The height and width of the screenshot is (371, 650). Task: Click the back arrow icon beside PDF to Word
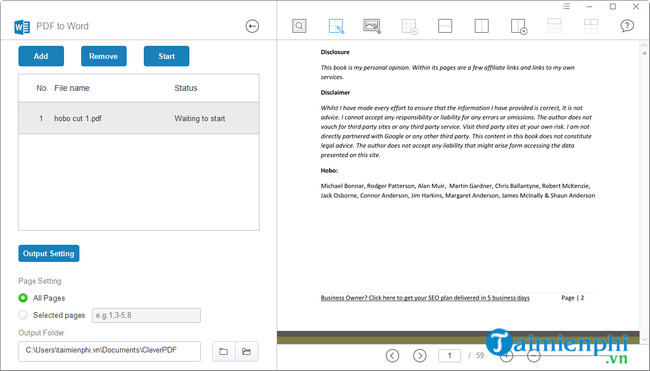pyautogui.click(x=252, y=26)
